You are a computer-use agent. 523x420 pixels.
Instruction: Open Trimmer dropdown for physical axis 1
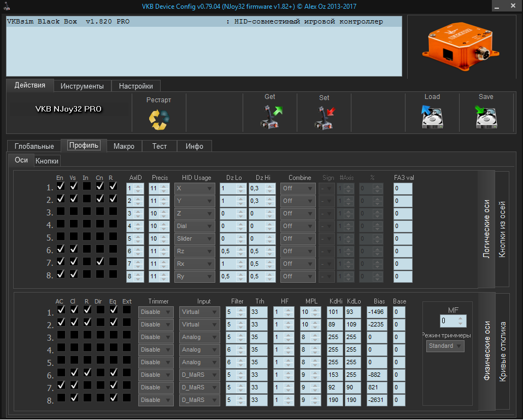(156, 312)
